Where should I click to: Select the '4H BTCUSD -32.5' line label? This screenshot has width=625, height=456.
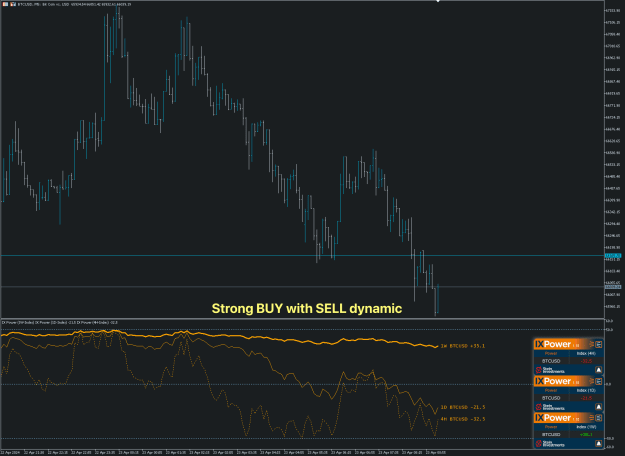click(463, 419)
